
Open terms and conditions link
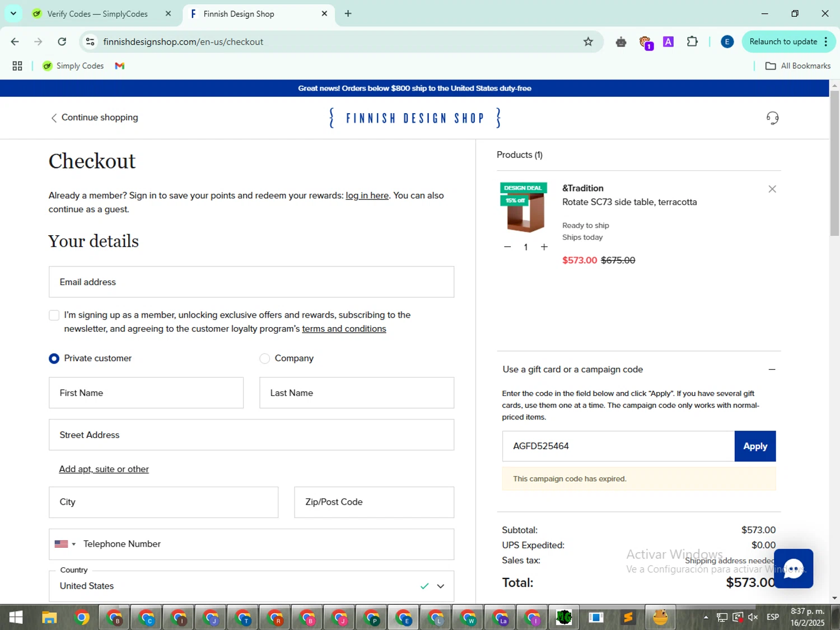click(x=344, y=329)
